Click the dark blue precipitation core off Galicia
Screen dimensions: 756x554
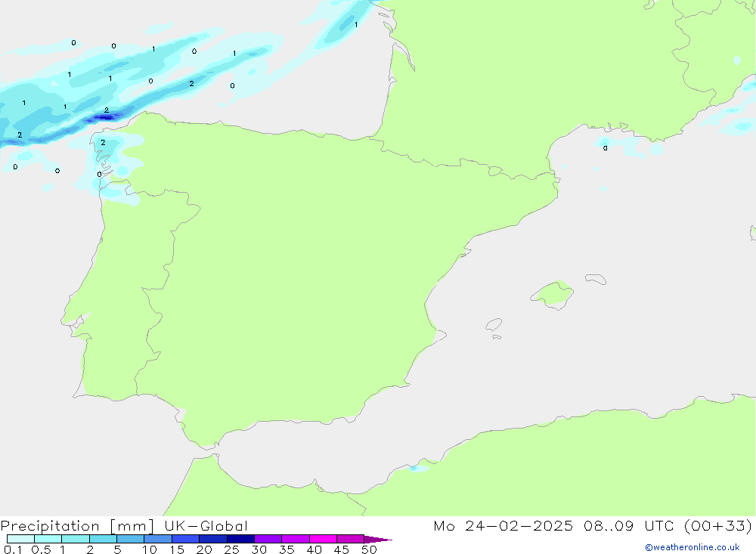point(104,117)
